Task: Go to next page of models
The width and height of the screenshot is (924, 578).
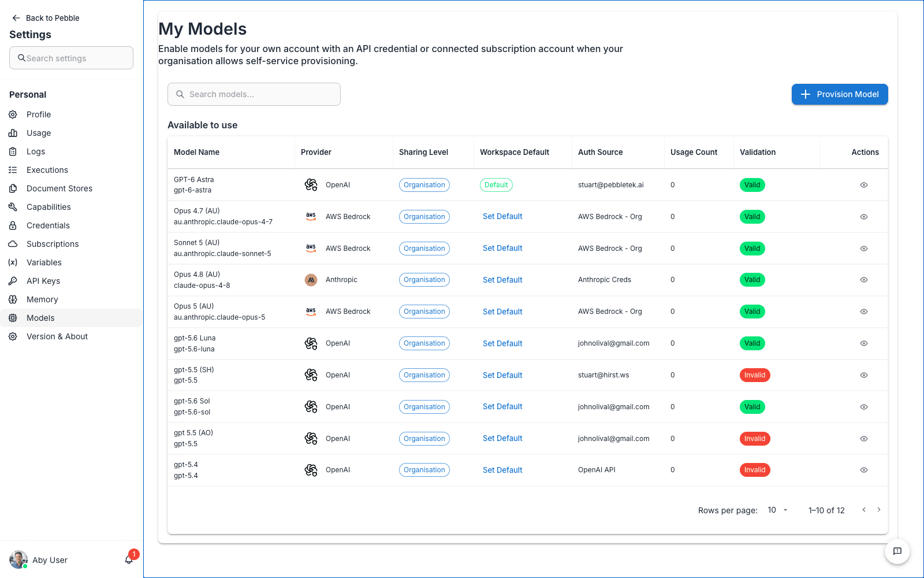Action: 879,510
